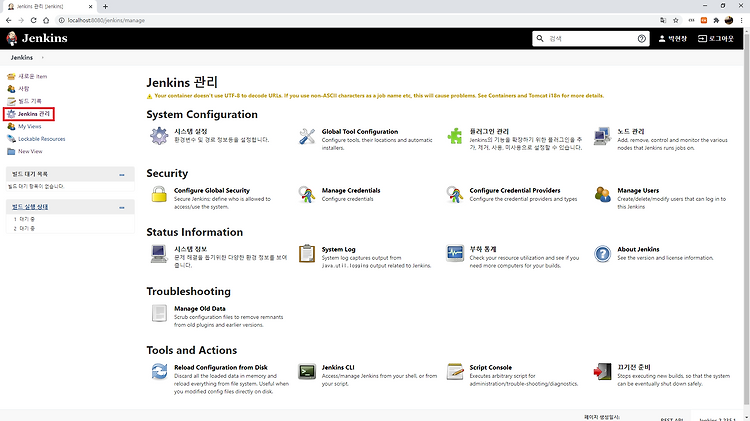Click the New View folder icon
750x421 pixels.
[11, 151]
